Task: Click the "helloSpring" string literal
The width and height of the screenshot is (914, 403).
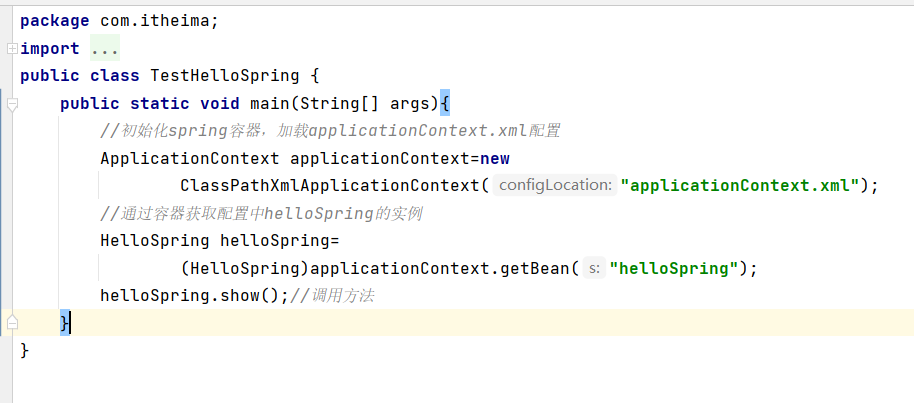Action: coord(674,268)
